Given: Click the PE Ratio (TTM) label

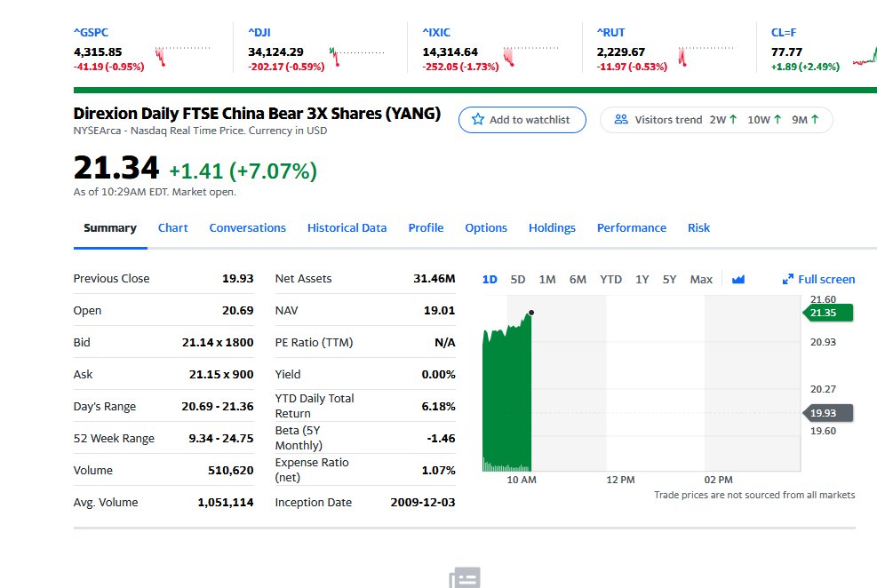Looking at the screenshot, I should tap(314, 342).
